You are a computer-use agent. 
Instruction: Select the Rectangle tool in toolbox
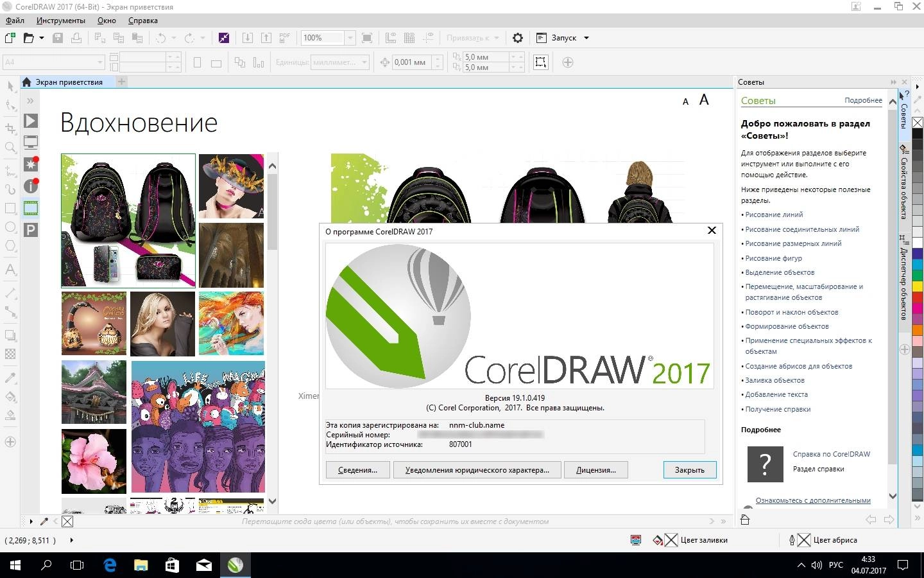click(10, 208)
